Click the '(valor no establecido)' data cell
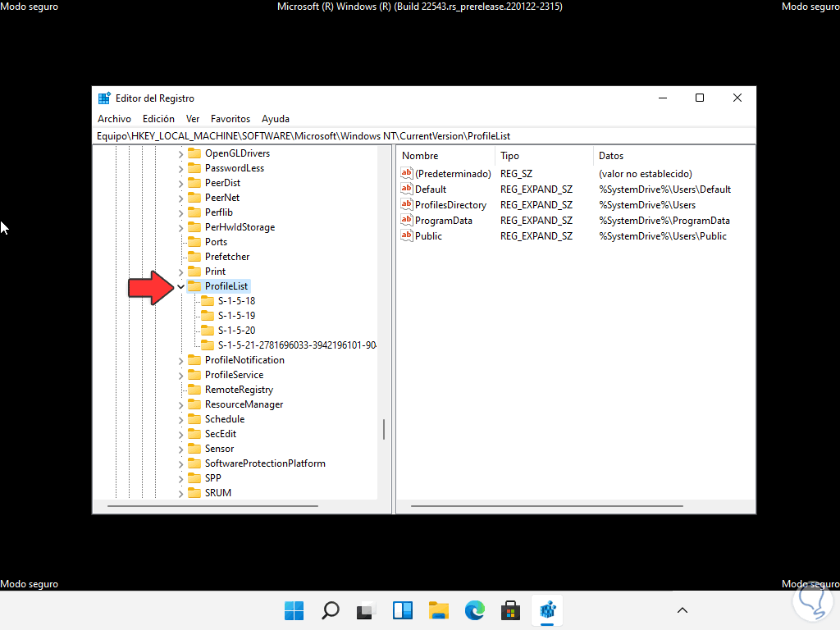The height and width of the screenshot is (630, 840). (646, 174)
